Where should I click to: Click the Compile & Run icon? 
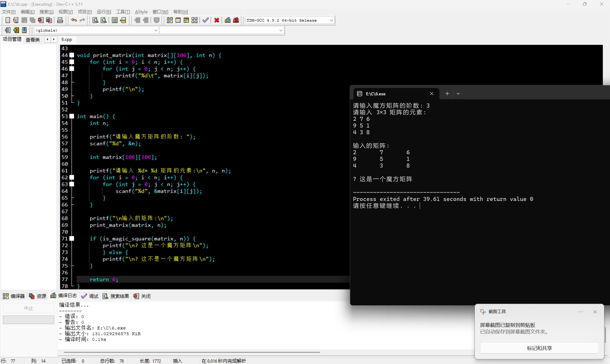(186, 20)
